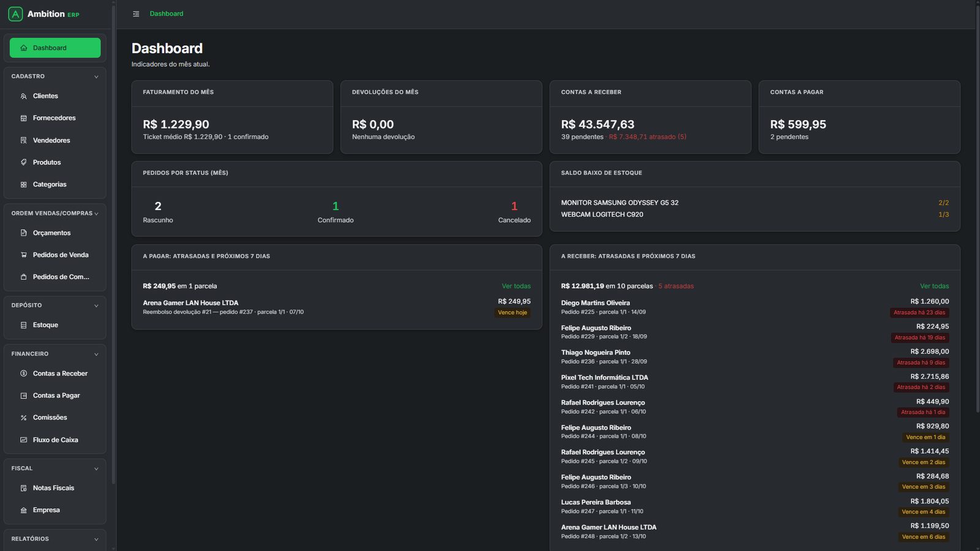Click WEBCAM LOGITECH C920 stock row
The image size is (980, 551).
pos(755,214)
